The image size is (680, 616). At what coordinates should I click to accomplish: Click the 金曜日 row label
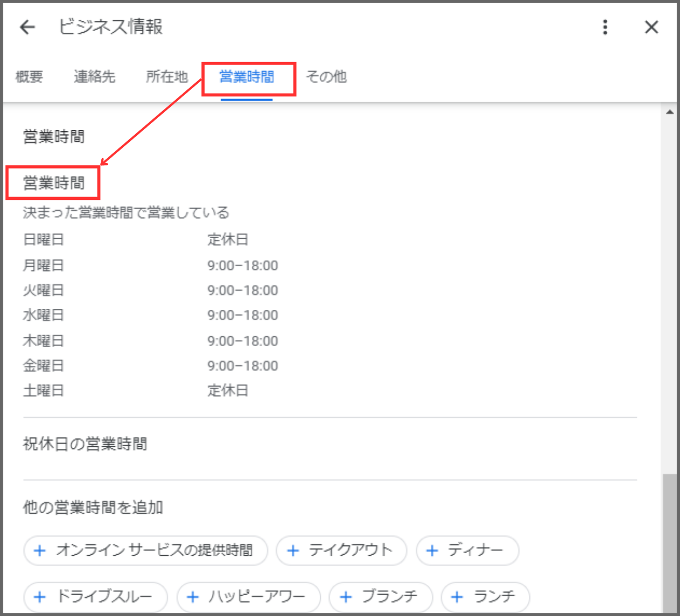pos(43,366)
